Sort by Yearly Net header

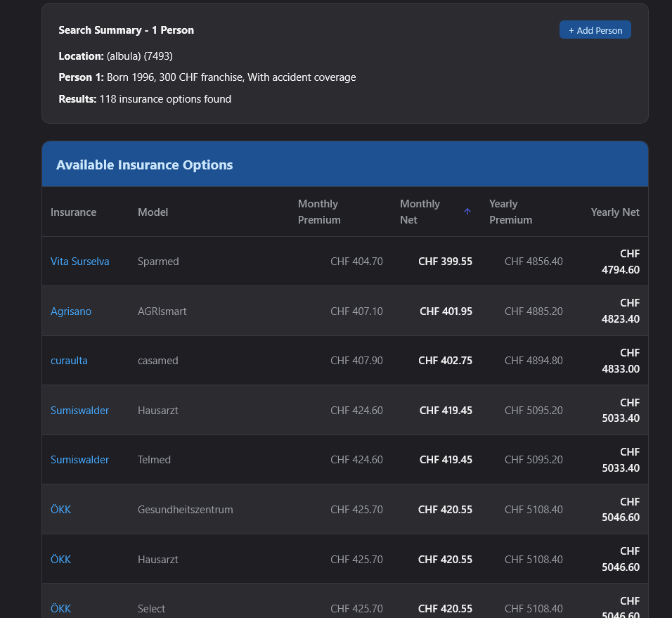(x=614, y=212)
